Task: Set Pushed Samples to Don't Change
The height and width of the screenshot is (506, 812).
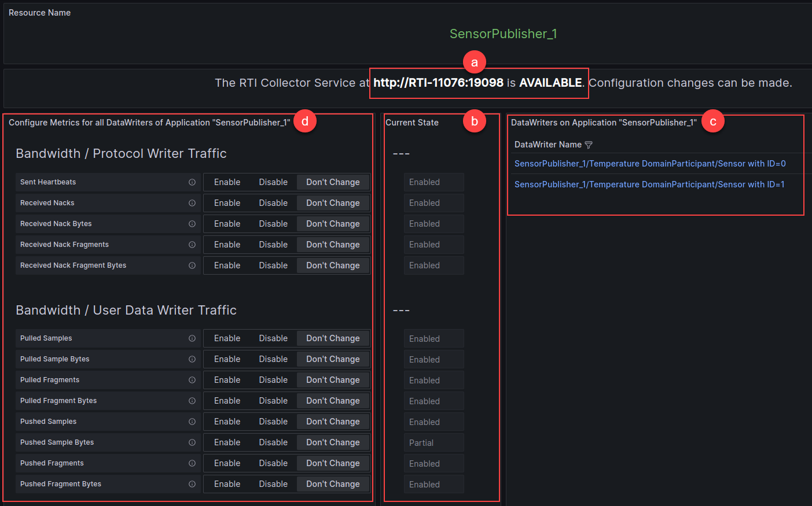Action: coord(333,421)
